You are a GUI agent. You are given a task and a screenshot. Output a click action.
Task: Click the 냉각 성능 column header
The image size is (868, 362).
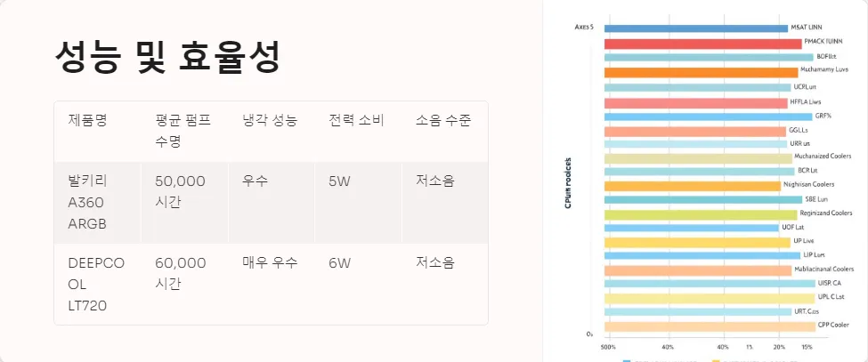point(270,120)
